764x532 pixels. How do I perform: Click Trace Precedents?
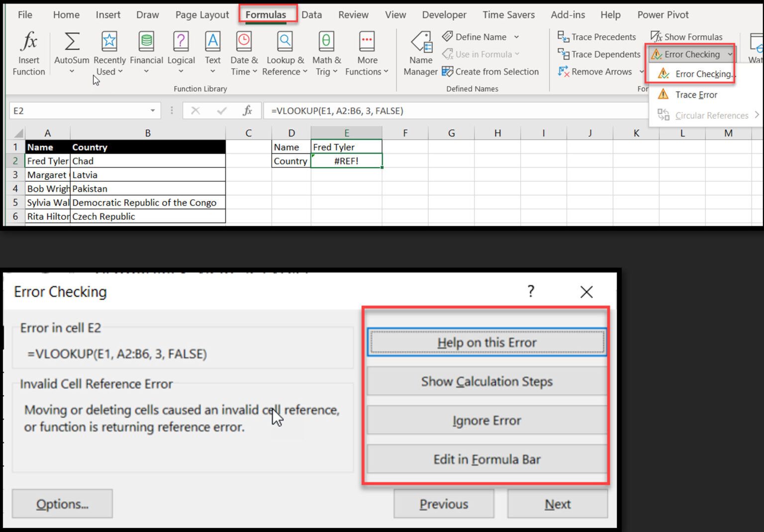(x=597, y=36)
